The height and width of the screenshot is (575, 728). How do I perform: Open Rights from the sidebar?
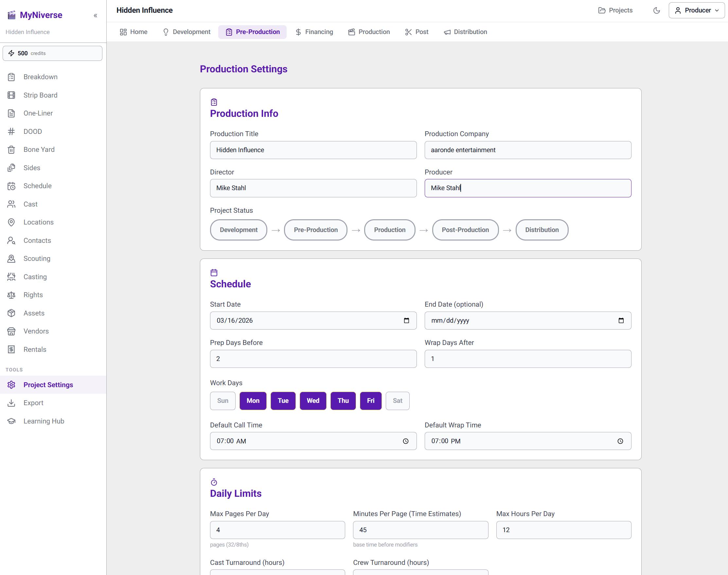(33, 295)
